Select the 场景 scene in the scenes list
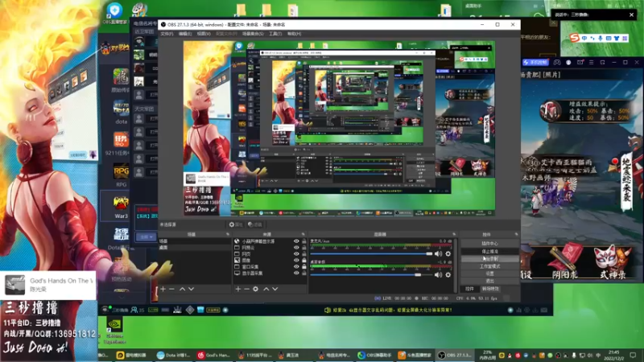This screenshot has height=362, width=644. (195, 241)
